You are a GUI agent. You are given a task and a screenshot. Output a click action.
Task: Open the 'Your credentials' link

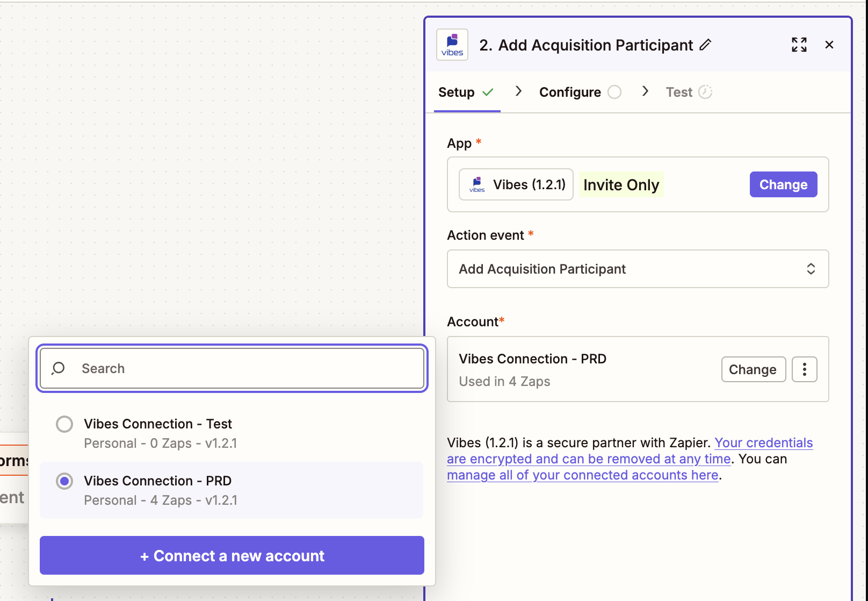[x=763, y=443]
